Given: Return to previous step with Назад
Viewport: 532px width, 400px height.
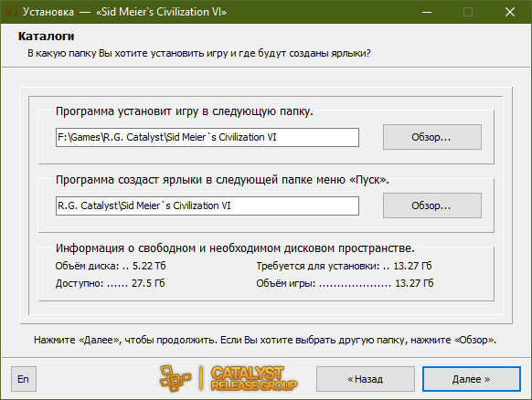Looking at the screenshot, I should 366,379.
